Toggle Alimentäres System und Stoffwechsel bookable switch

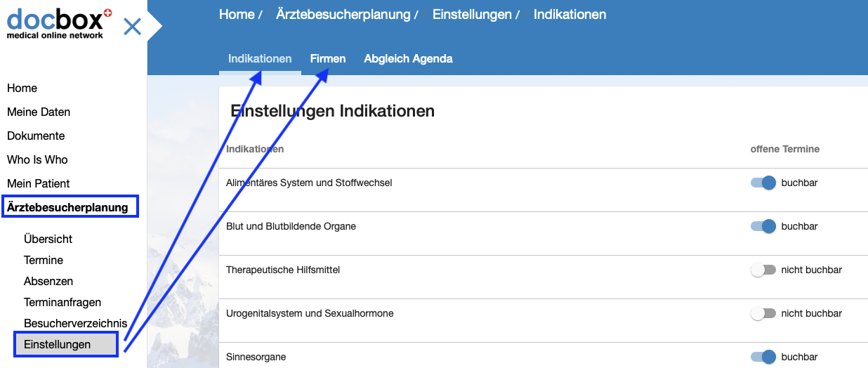[x=763, y=183]
